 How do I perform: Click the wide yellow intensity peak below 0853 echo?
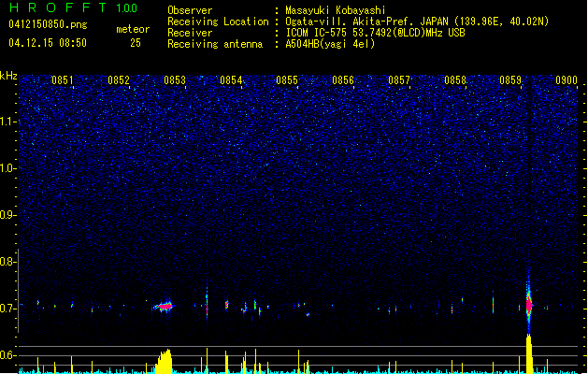[164, 362]
